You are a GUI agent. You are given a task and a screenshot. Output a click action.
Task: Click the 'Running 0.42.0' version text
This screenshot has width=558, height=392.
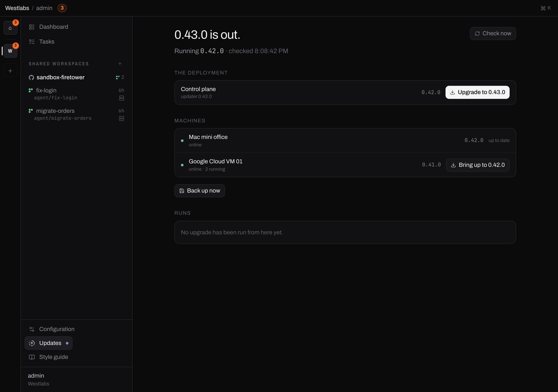click(199, 51)
